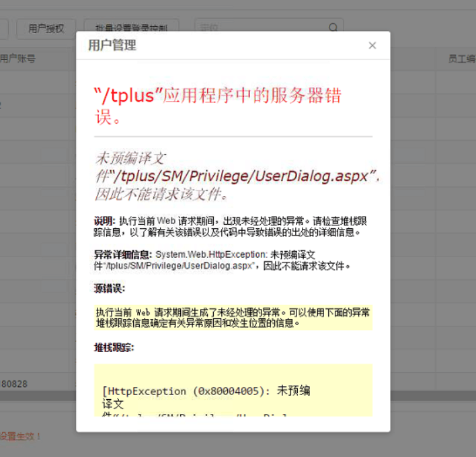This screenshot has width=476, height=457.
Task: Click the search magnifier icon
Action: 333,27
